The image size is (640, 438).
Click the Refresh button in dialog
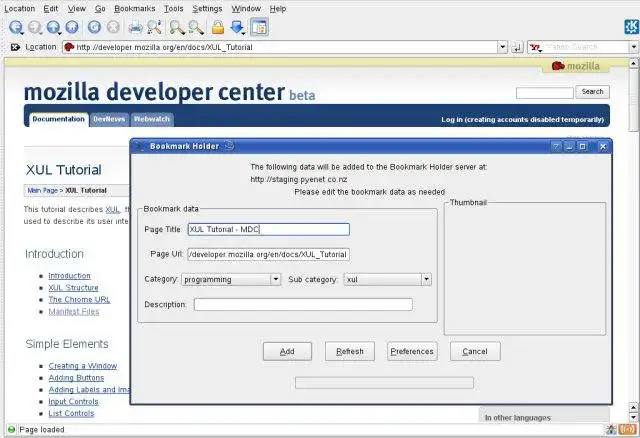click(350, 351)
